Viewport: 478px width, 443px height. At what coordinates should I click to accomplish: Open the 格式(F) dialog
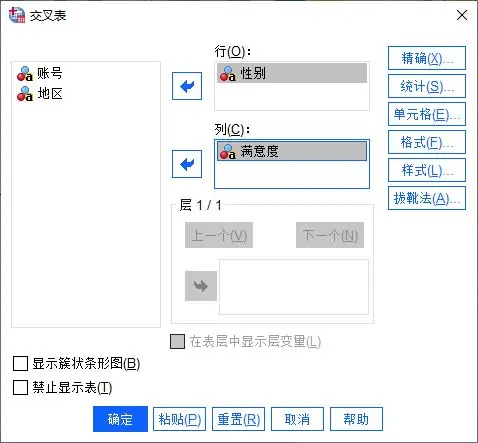click(x=427, y=142)
